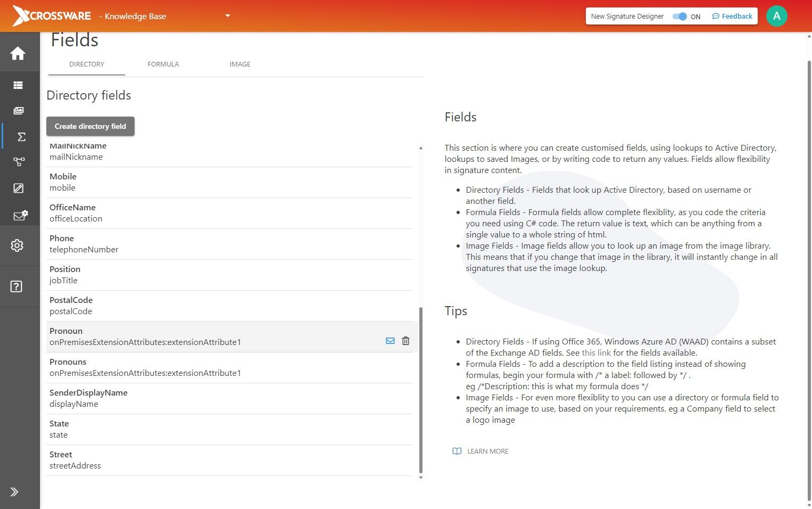Screen dimensions: 812x509
Task: Select the Sigma fields sidebar icon
Action: click(21, 137)
